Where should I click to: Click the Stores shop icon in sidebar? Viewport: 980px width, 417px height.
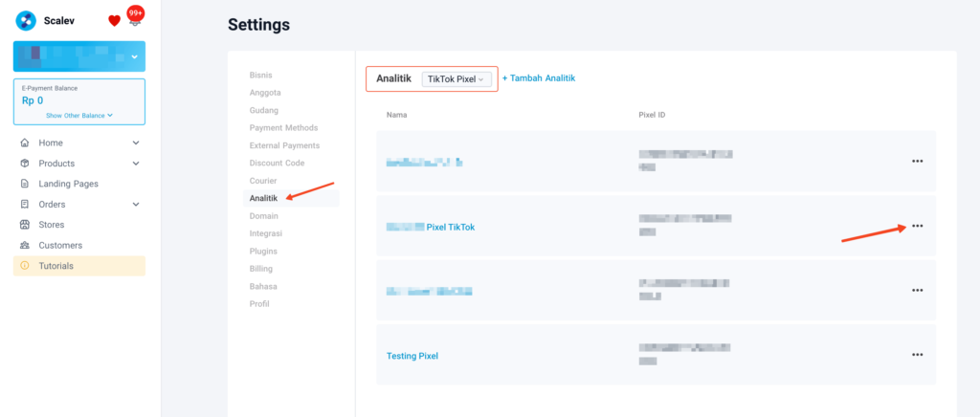click(25, 225)
